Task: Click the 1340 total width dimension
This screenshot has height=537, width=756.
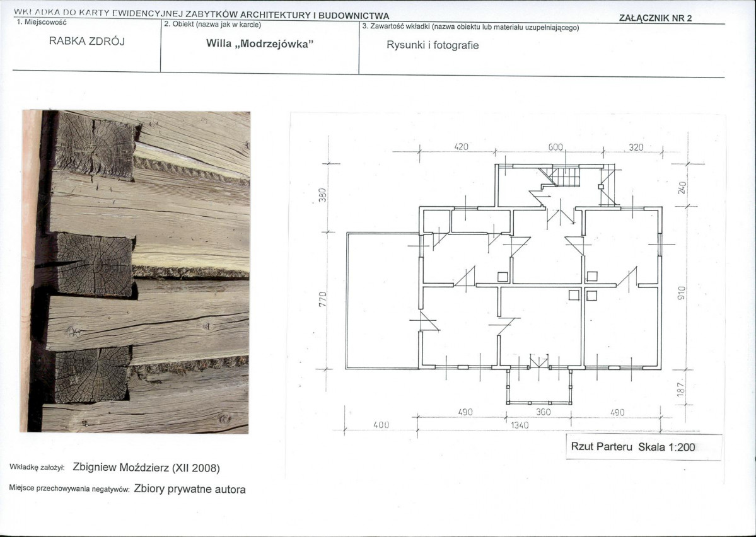Action: (519, 425)
